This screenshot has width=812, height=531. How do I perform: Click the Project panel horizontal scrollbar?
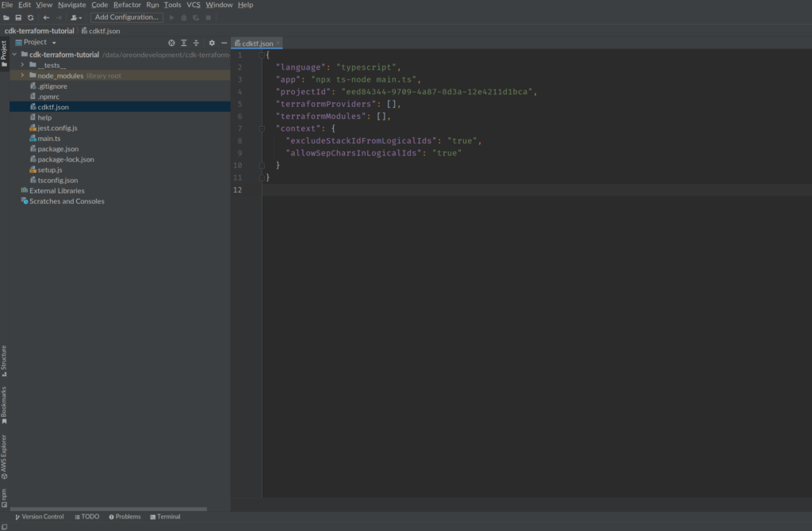tap(108, 510)
